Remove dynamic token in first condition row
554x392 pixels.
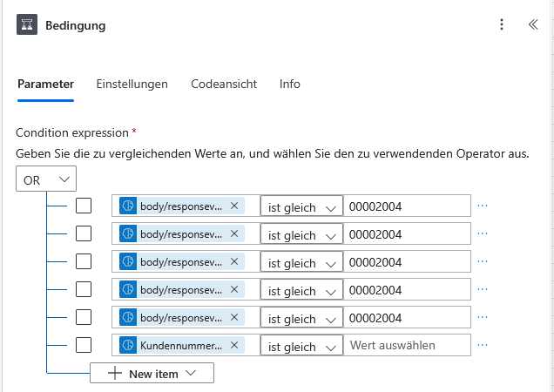234,206
